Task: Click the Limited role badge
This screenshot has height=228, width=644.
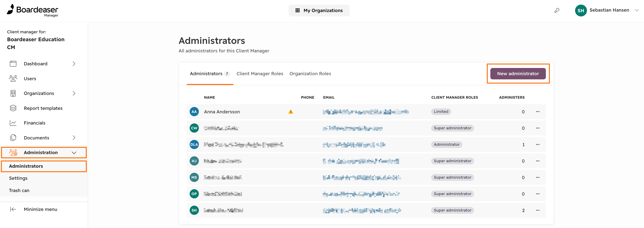Action: (x=441, y=112)
